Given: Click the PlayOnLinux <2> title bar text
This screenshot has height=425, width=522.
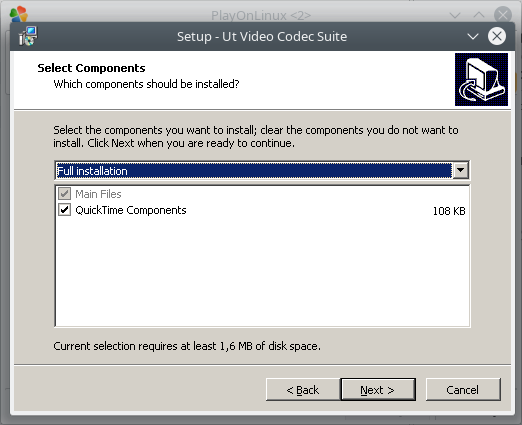Looking at the screenshot, I should coord(261,15).
